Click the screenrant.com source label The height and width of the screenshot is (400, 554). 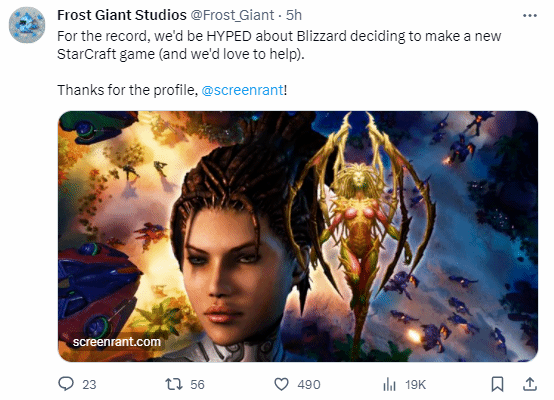click(117, 342)
